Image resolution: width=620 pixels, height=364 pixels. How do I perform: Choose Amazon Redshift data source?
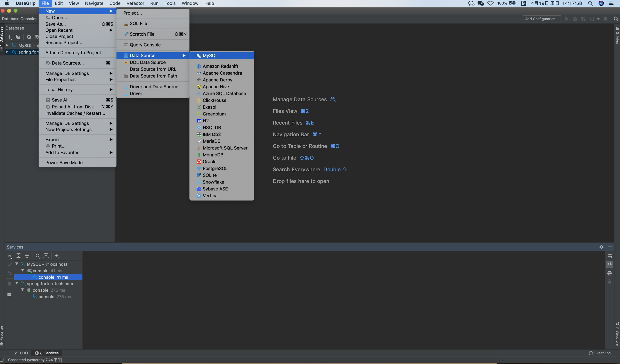[x=222, y=66]
